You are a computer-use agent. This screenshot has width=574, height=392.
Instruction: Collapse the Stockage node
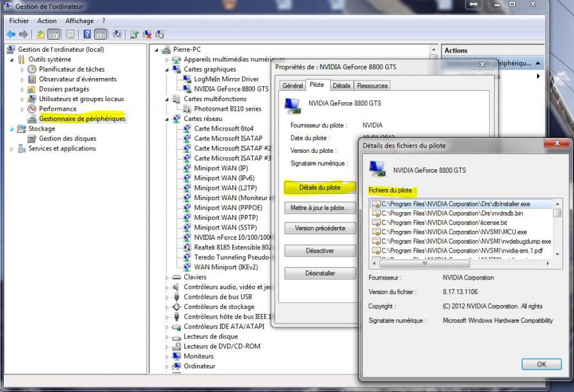(12, 129)
